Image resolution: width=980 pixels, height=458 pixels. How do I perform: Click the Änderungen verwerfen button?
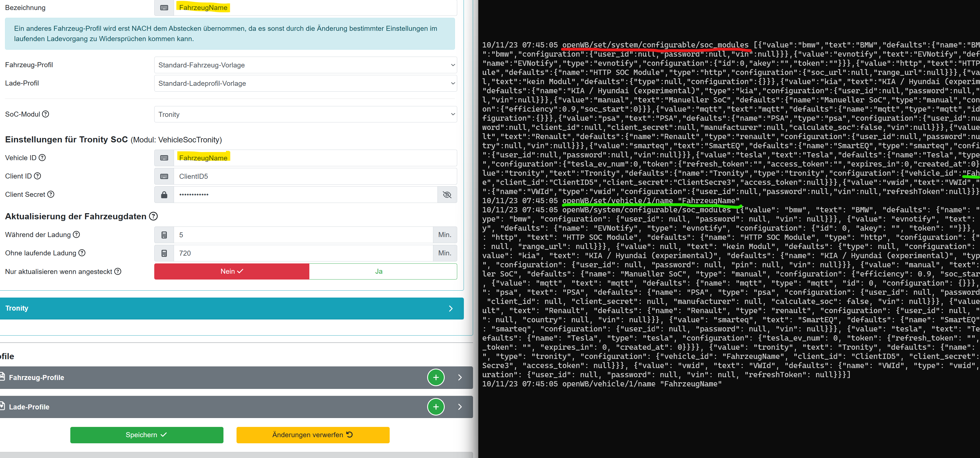(313, 435)
